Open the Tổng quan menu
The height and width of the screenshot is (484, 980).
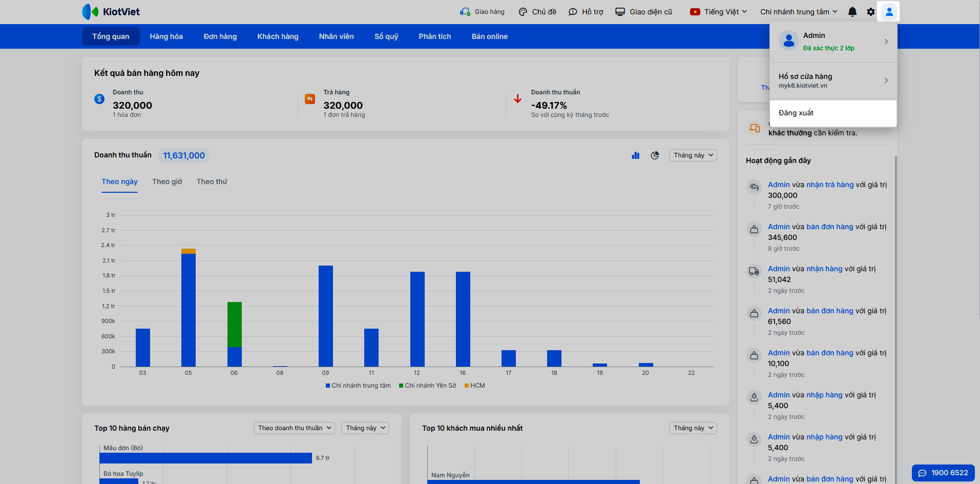click(111, 36)
